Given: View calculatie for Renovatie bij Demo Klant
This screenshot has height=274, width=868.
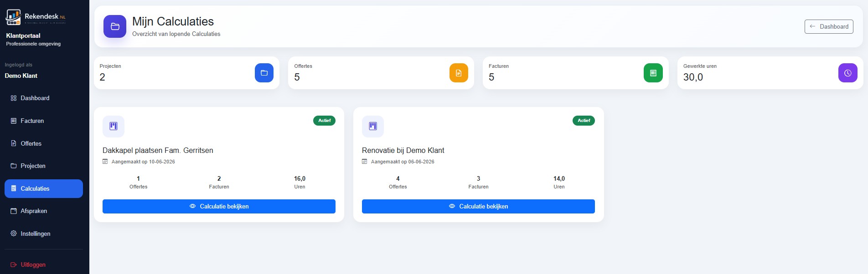Looking at the screenshot, I should [478, 206].
